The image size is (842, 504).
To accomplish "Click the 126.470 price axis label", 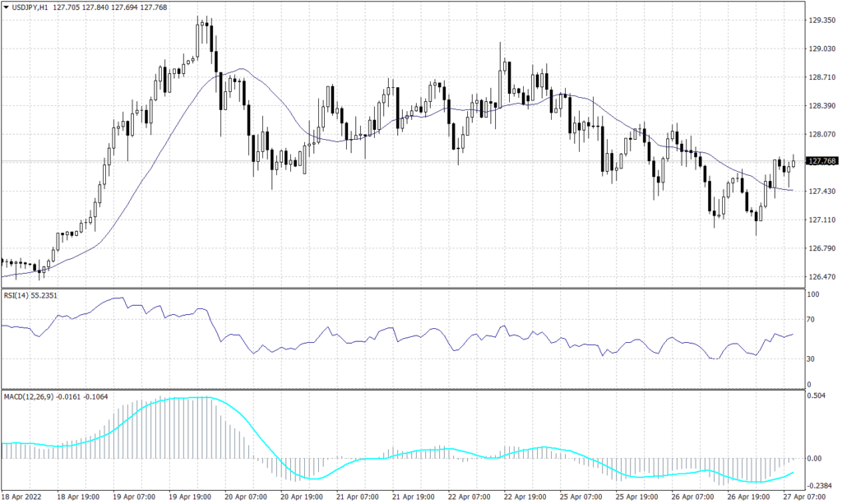I will [822, 277].
